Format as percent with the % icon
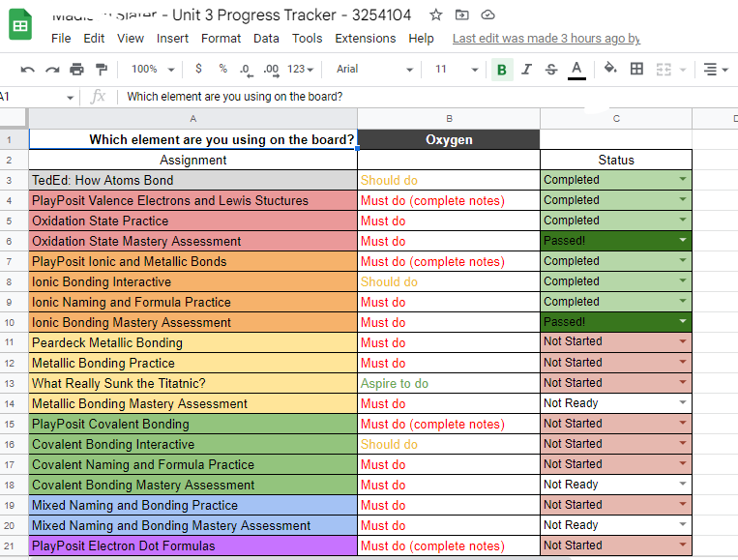The image size is (738, 560). (x=223, y=69)
